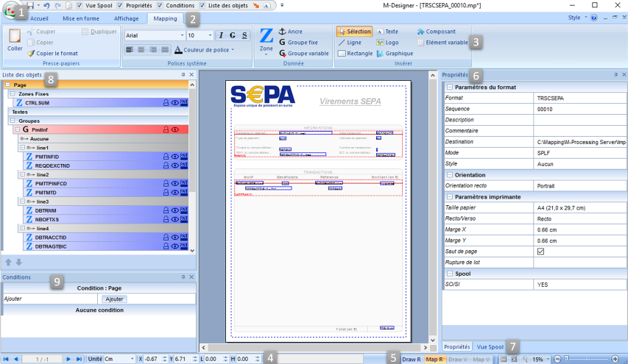This screenshot has width=628, height=364.
Task: Click the Zone tool icon
Action: (x=266, y=37)
